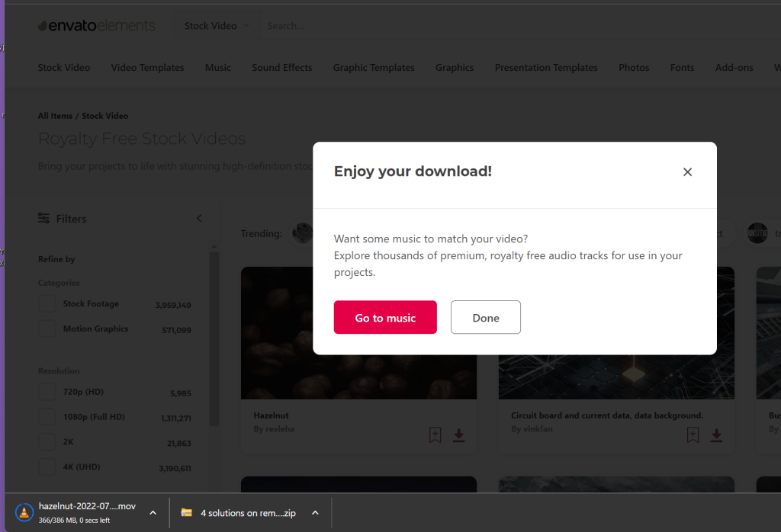Click the Done button

tap(486, 318)
